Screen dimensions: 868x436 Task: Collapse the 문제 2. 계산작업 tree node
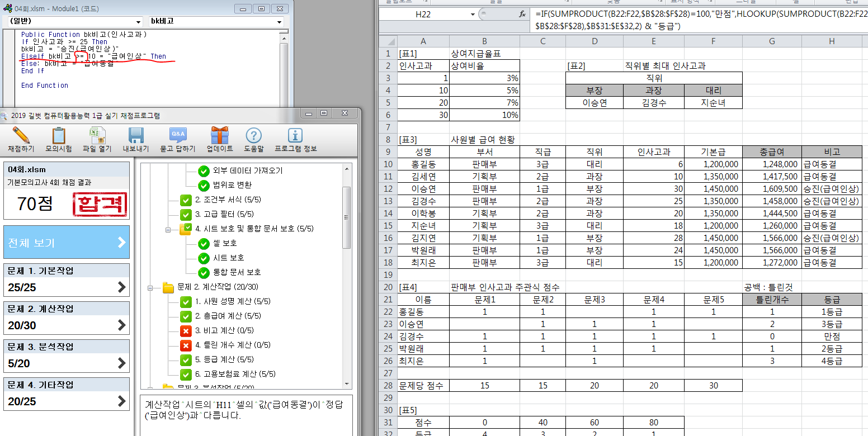click(x=150, y=287)
